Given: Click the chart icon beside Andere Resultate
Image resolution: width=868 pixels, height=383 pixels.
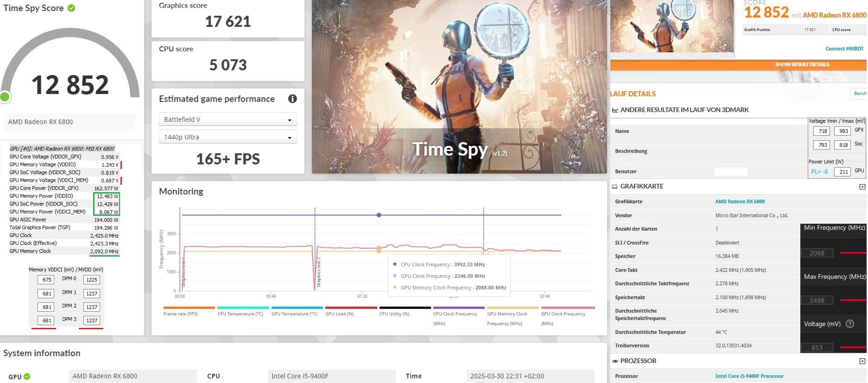Looking at the screenshot, I should tap(615, 110).
